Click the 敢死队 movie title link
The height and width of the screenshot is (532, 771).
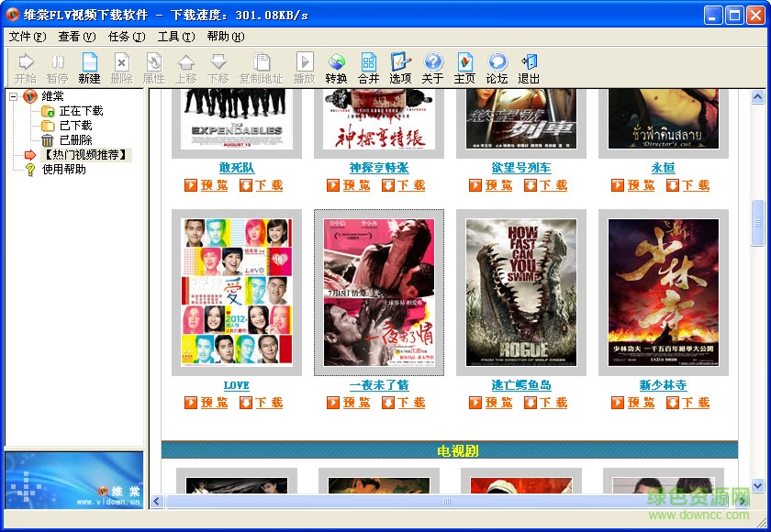236,168
